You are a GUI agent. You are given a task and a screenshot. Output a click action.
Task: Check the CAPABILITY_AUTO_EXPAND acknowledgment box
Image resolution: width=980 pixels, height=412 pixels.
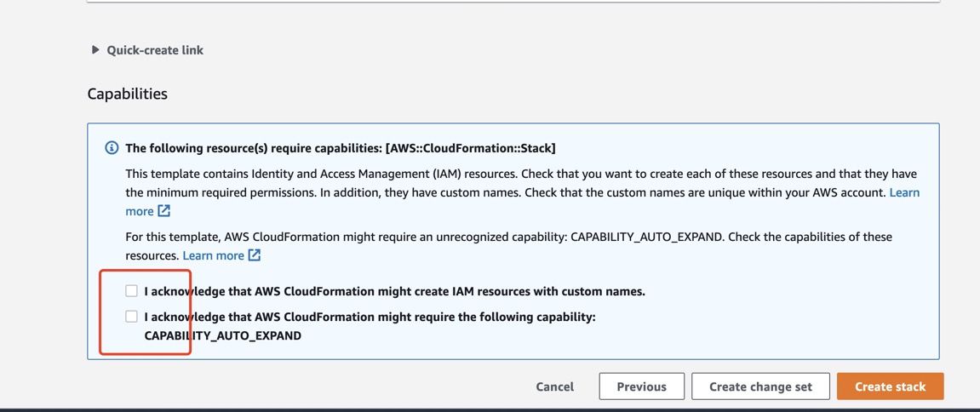point(131,317)
